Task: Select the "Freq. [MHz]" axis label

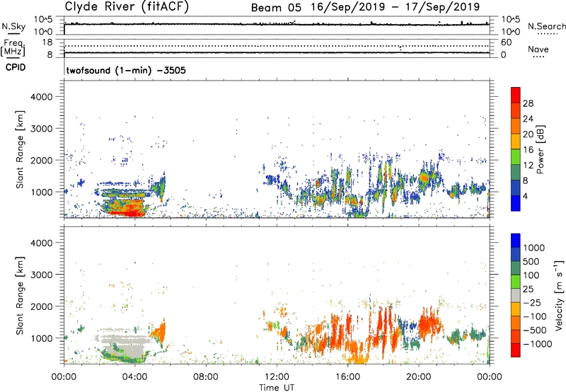Action: 13,47
